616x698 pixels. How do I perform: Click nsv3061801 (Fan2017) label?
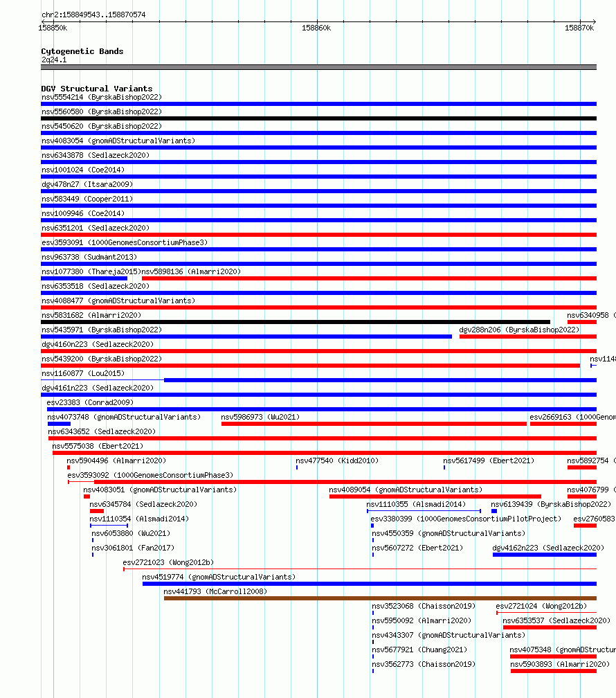(133, 548)
